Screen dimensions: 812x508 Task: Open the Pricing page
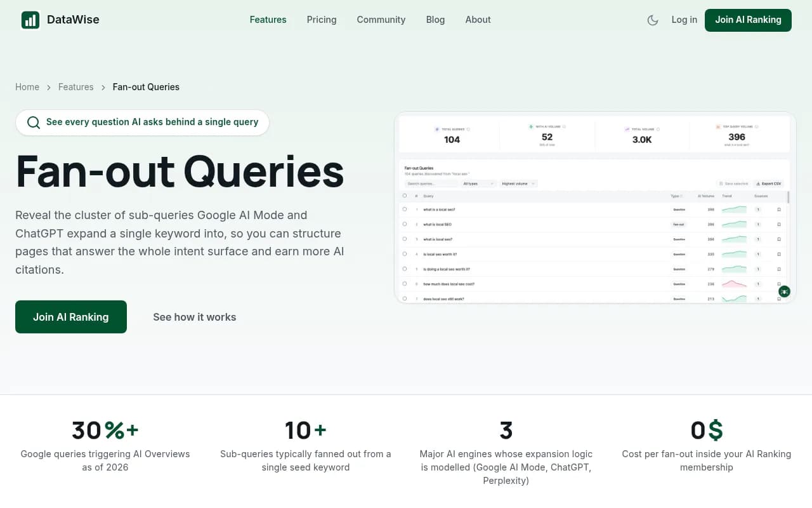[x=322, y=20]
